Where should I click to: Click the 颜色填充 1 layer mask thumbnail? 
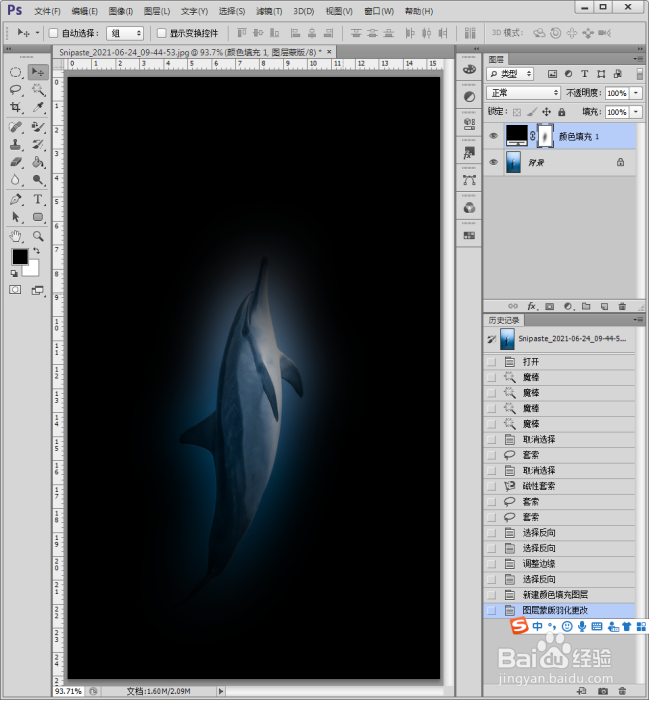pyautogui.click(x=545, y=136)
